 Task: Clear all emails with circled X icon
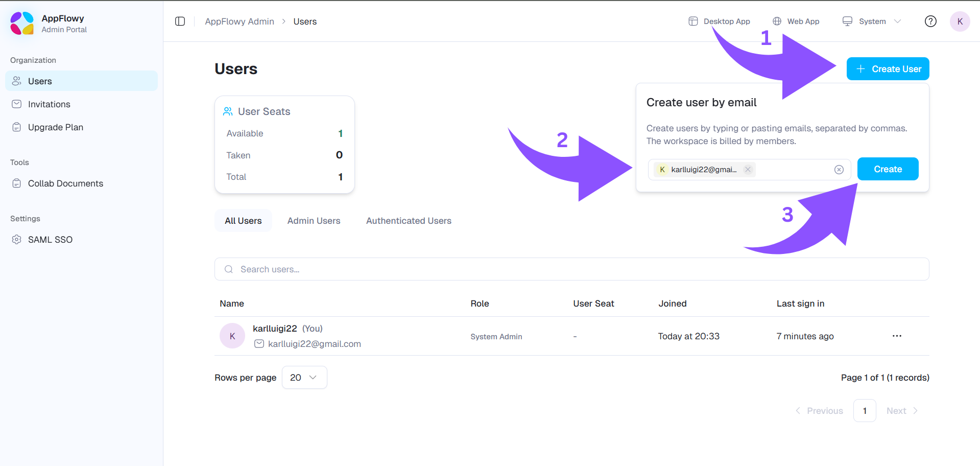839,170
